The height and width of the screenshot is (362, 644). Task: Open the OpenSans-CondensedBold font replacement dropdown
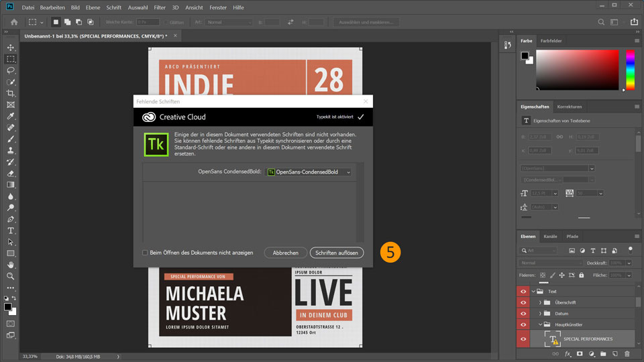[309, 172]
